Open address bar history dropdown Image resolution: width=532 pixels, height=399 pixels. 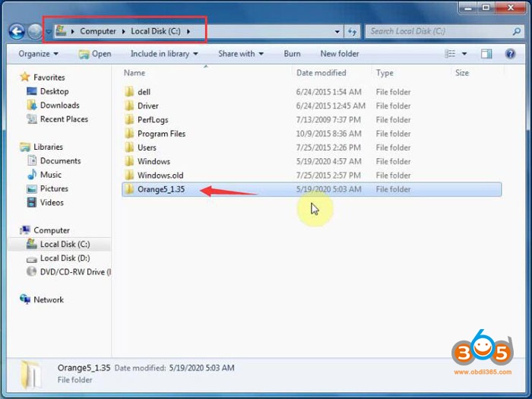pyautogui.click(x=337, y=32)
